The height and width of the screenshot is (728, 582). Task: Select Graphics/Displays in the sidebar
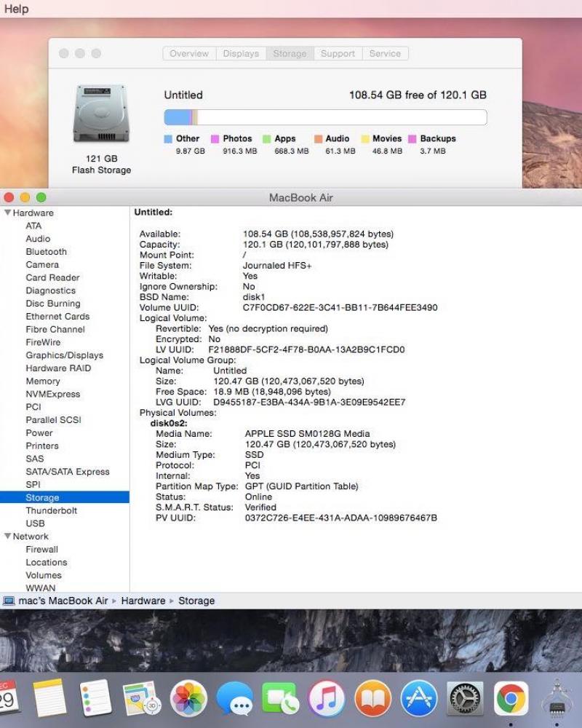pyautogui.click(x=65, y=355)
